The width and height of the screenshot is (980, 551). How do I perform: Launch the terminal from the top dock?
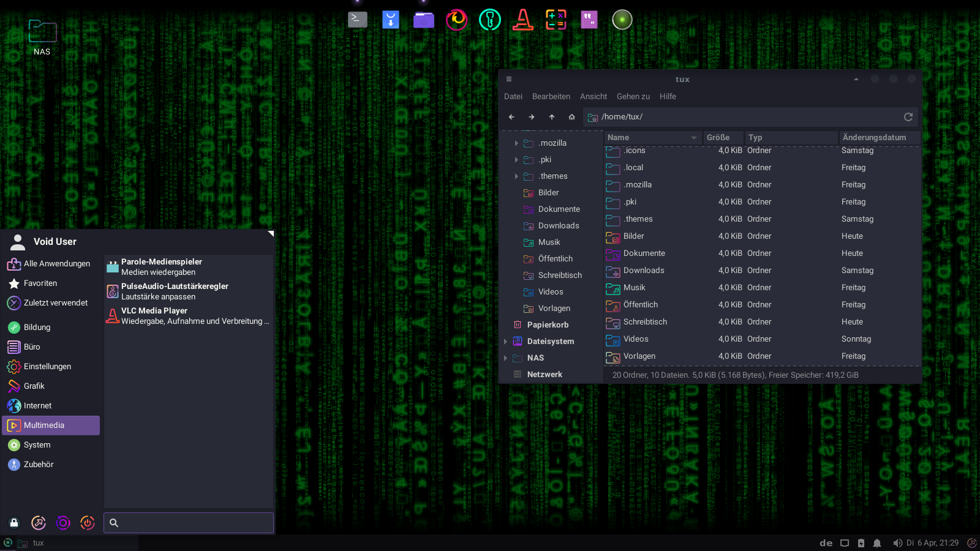point(358,20)
